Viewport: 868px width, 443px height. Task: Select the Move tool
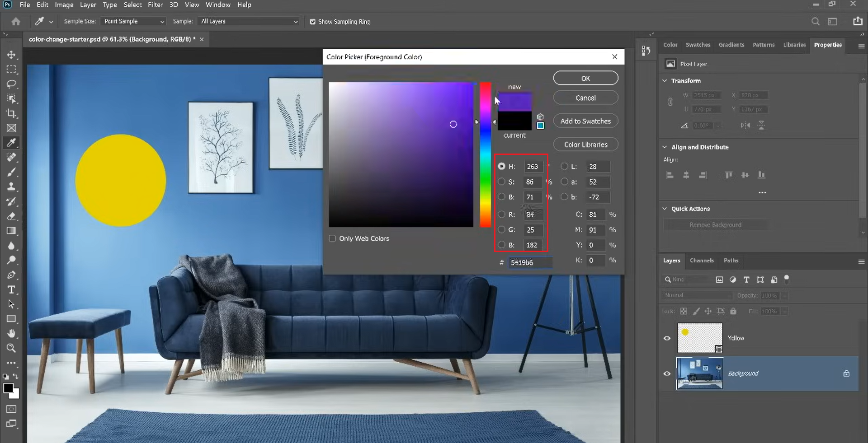(x=11, y=54)
